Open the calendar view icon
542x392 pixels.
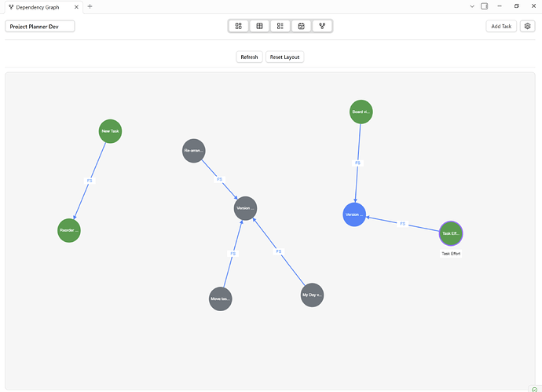[x=301, y=26]
